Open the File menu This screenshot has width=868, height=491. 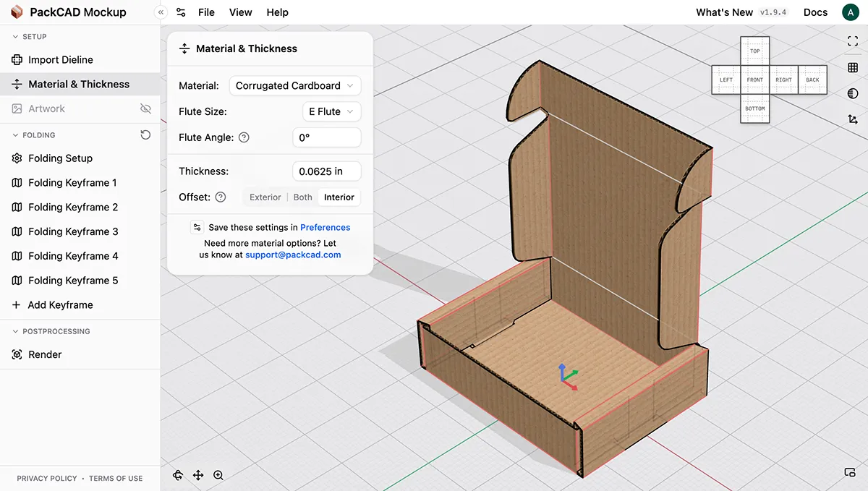pos(206,12)
